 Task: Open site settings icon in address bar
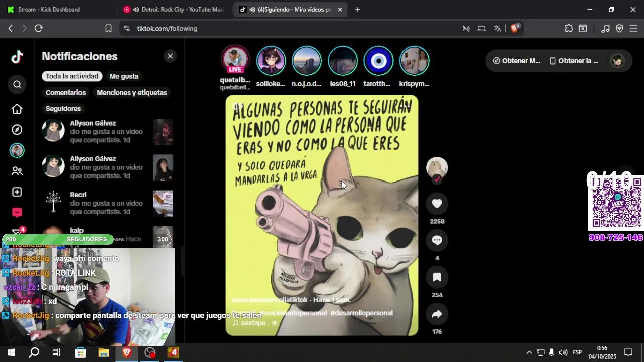[x=126, y=28]
